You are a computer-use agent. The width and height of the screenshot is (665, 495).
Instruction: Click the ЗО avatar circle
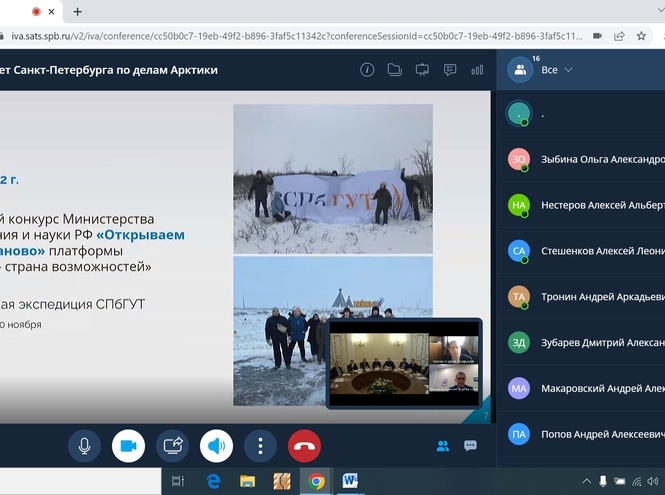pos(519,159)
